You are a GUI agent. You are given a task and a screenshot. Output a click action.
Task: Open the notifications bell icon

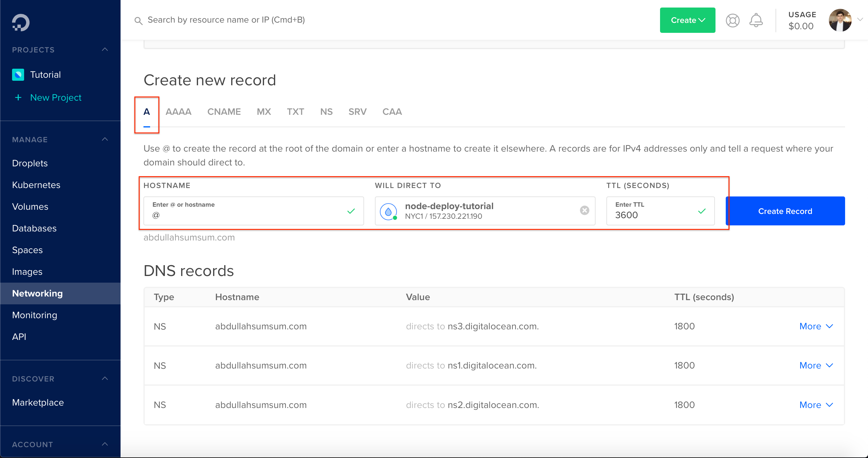756,20
